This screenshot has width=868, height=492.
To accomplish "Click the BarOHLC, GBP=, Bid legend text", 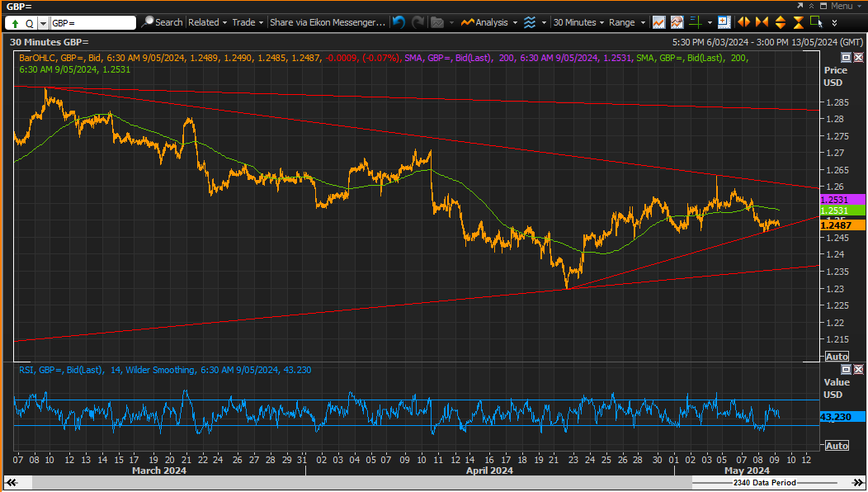I will pyautogui.click(x=60, y=58).
